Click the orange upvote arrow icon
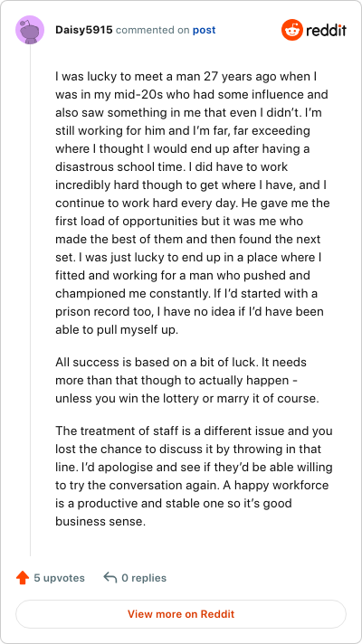 pyautogui.click(x=23, y=578)
